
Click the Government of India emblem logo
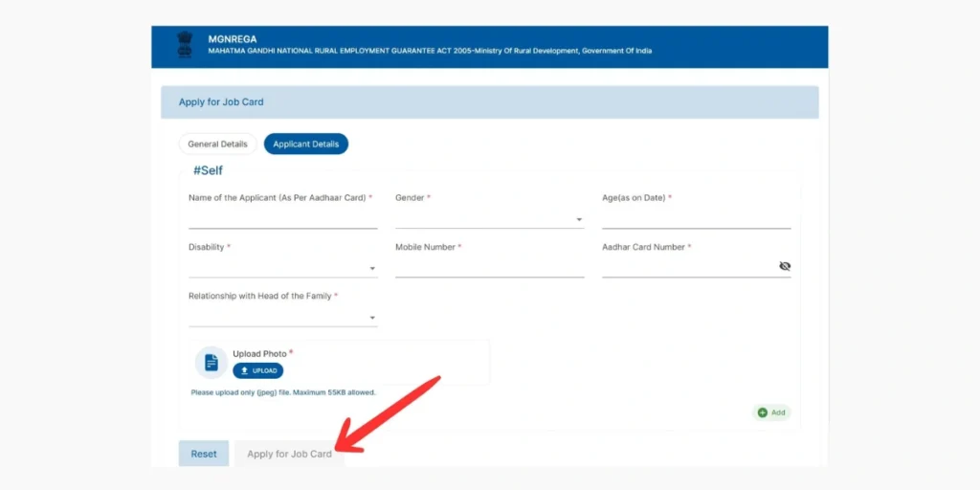click(184, 45)
